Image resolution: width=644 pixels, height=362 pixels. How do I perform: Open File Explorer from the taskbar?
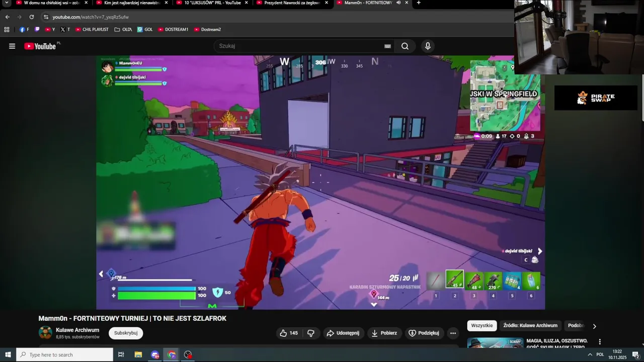[138, 354]
